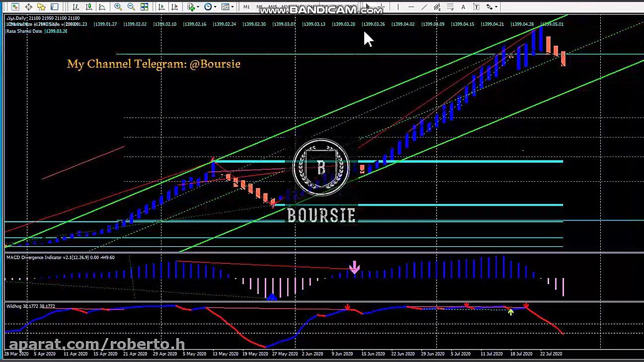Zoom in on the chart
The image size is (644, 362).
pos(118,7)
